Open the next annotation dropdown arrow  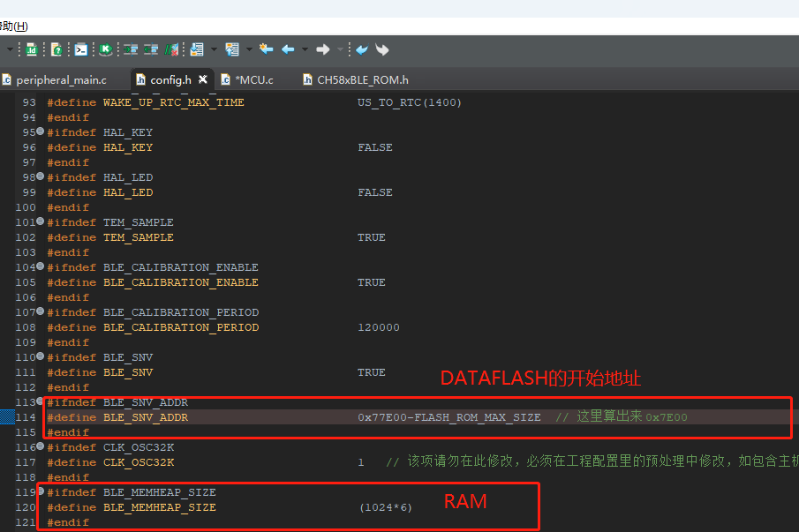(214, 49)
